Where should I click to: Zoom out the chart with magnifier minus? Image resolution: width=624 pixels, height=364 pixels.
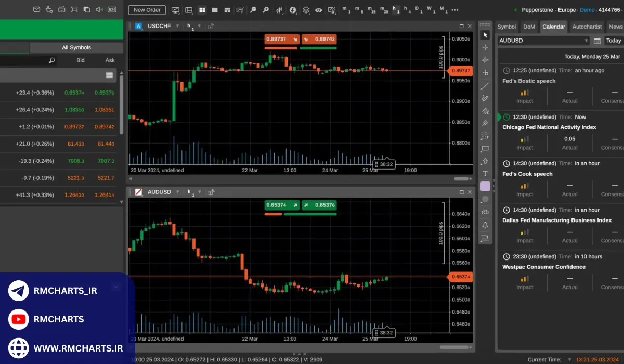(x=253, y=10)
